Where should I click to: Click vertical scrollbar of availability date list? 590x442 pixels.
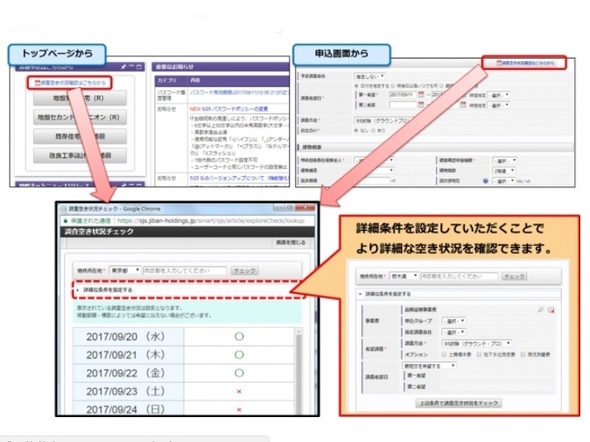pos(299,371)
